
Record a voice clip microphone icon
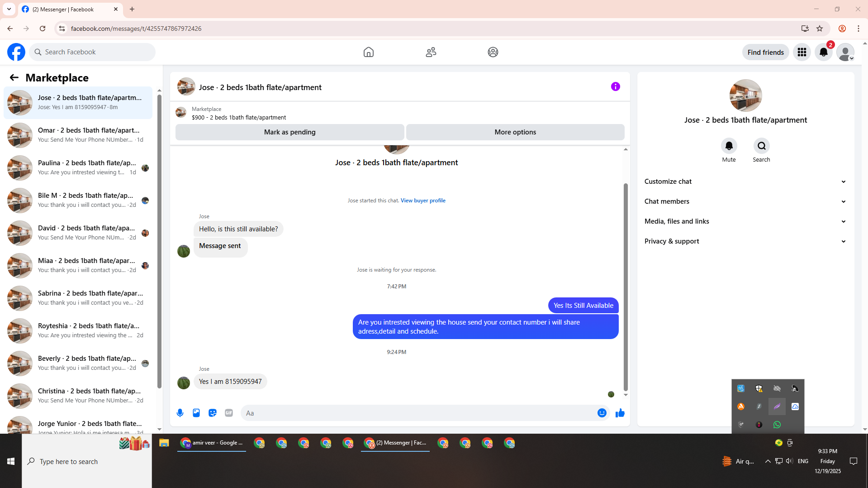pyautogui.click(x=180, y=413)
